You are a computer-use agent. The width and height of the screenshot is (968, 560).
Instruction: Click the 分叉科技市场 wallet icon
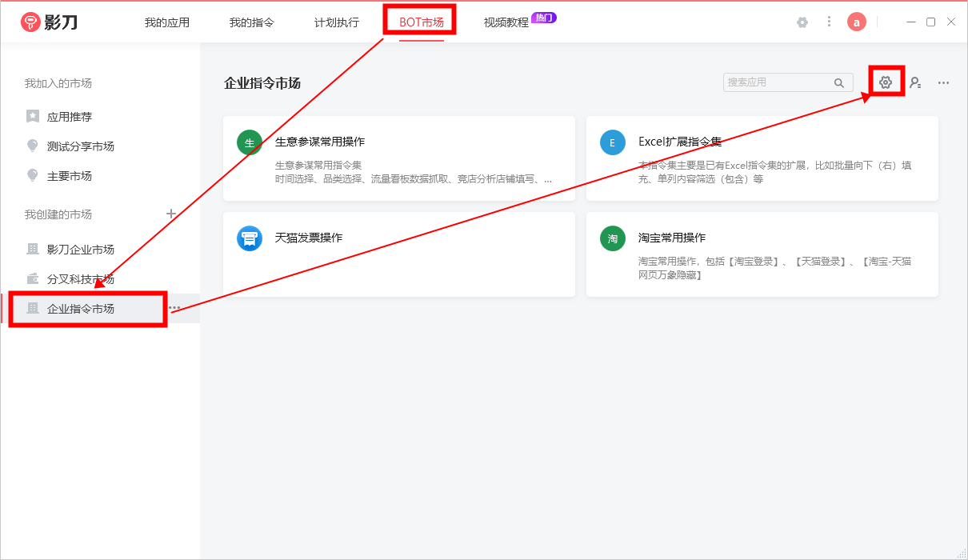point(33,278)
